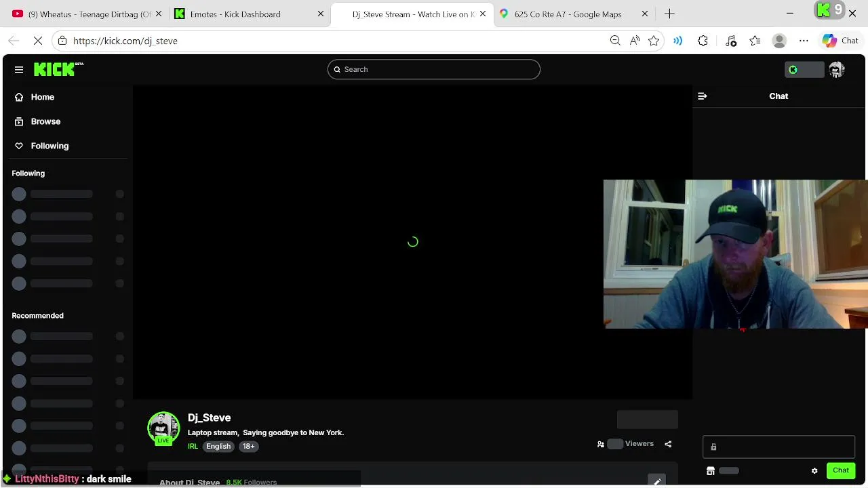Viewport: 868px width, 488px height.
Task: Click the Chat send button
Action: (841, 470)
